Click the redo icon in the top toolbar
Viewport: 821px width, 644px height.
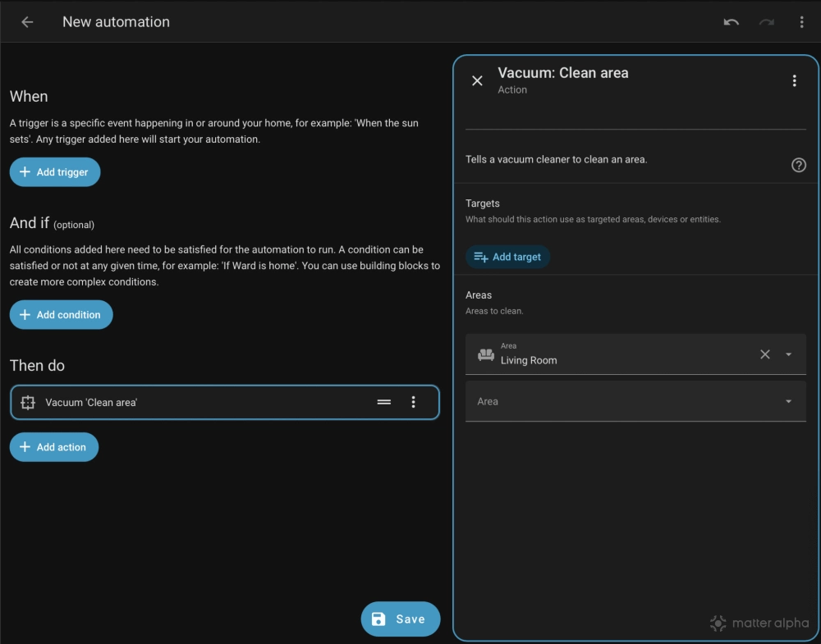click(x=766, y=21)
